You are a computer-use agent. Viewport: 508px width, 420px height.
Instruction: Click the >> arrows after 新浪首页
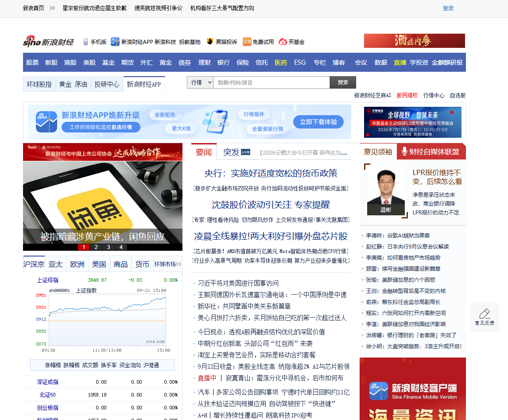(52, 8)
